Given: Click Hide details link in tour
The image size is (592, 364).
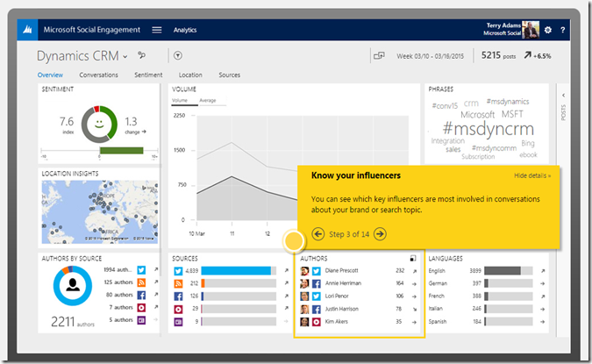Looking at the screenshot, I should pyautogui.click(x=532, y=175).
